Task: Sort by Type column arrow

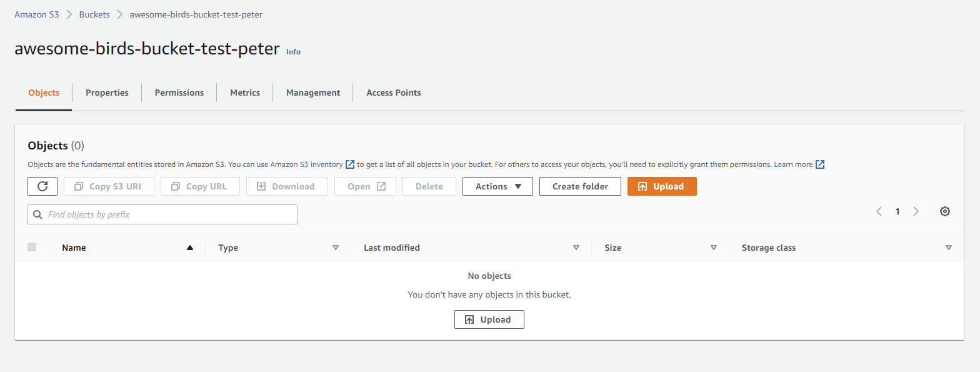Action: 336,248
